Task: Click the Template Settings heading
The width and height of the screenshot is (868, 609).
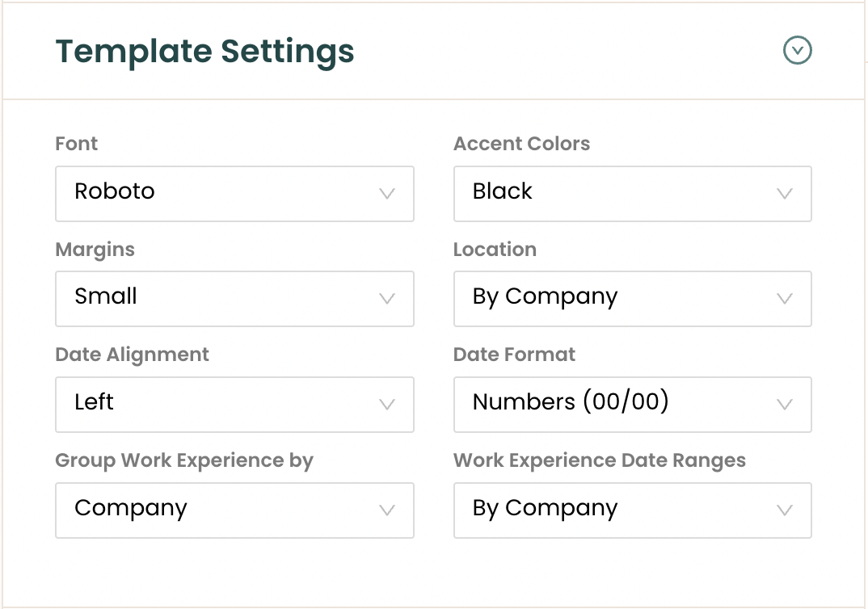Action: (204, 51)
